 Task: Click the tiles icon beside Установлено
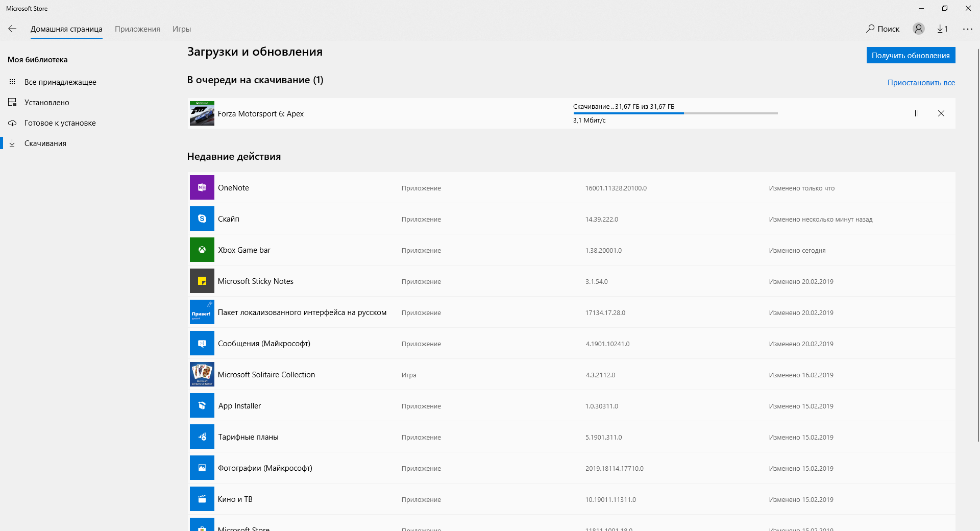click(12, 102)
